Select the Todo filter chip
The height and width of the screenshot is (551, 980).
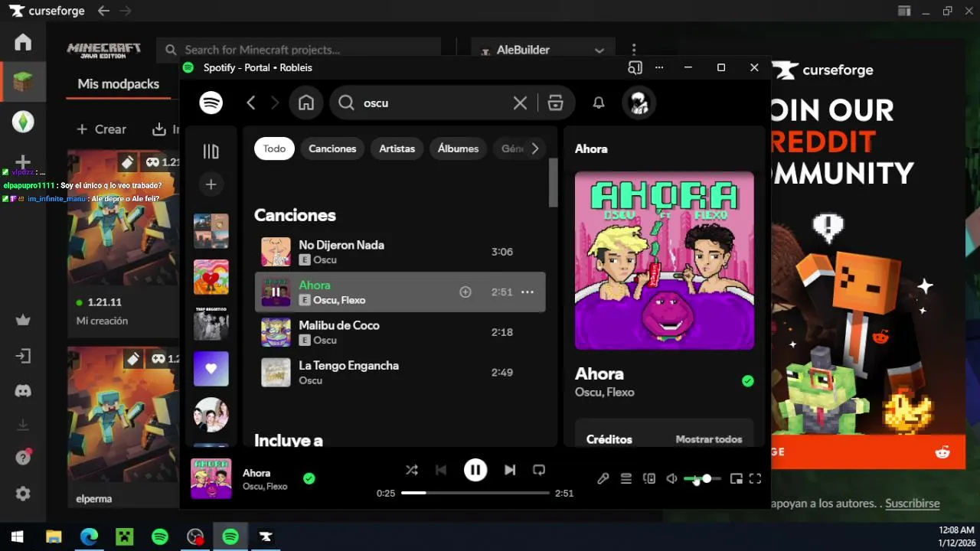click(x=274, y=148)
